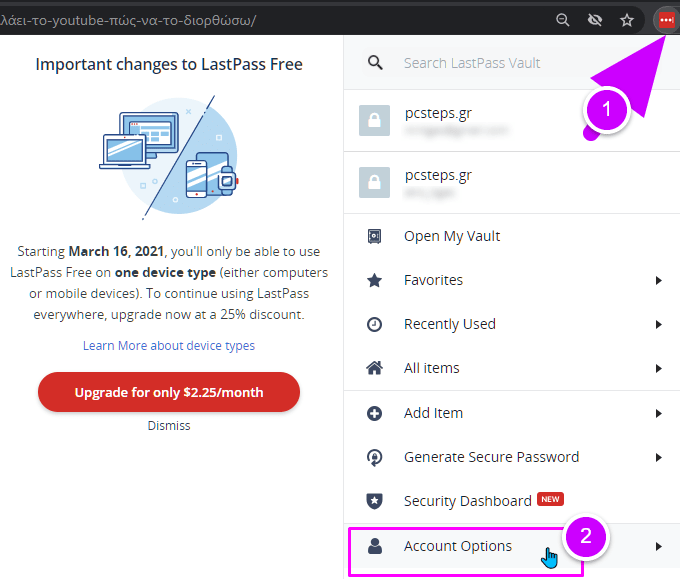Expand the Account Options submenu arrow

pyautogui.click(x=659, y=546)
